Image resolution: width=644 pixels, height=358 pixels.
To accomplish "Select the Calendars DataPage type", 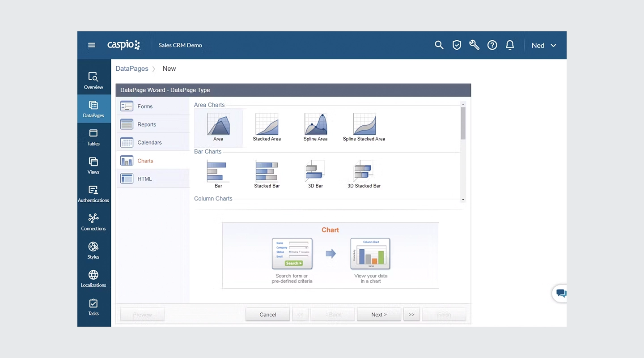I will click(x=153, y=142).
